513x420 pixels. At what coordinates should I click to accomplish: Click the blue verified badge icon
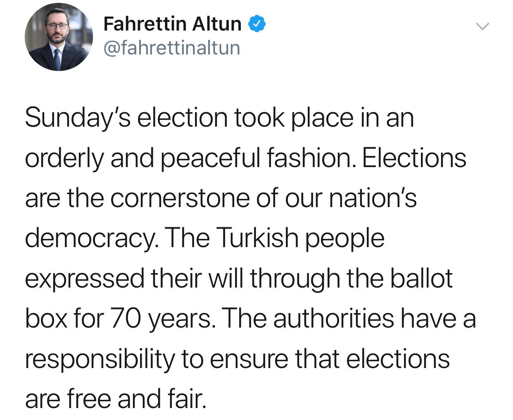click(x=256, y=24)
